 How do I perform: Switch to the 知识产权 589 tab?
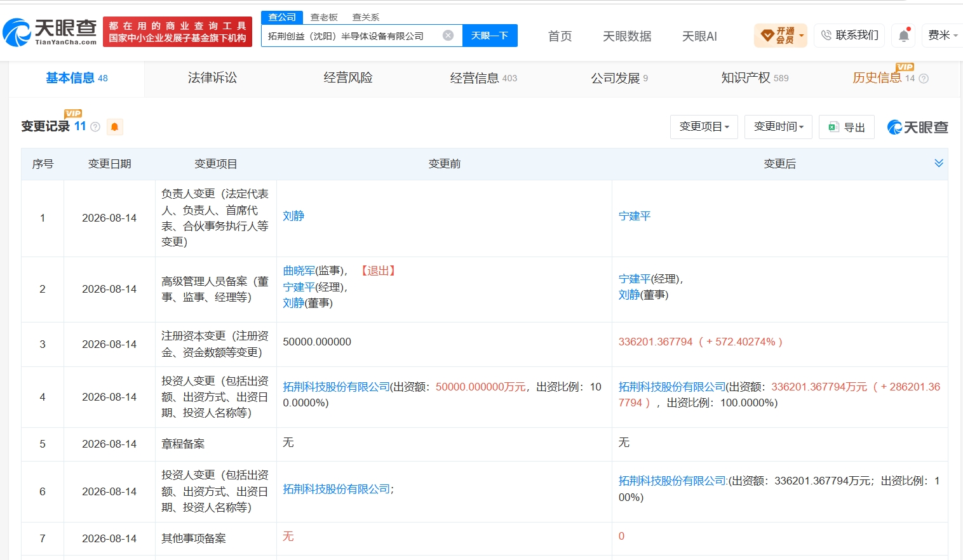[755, 78]
